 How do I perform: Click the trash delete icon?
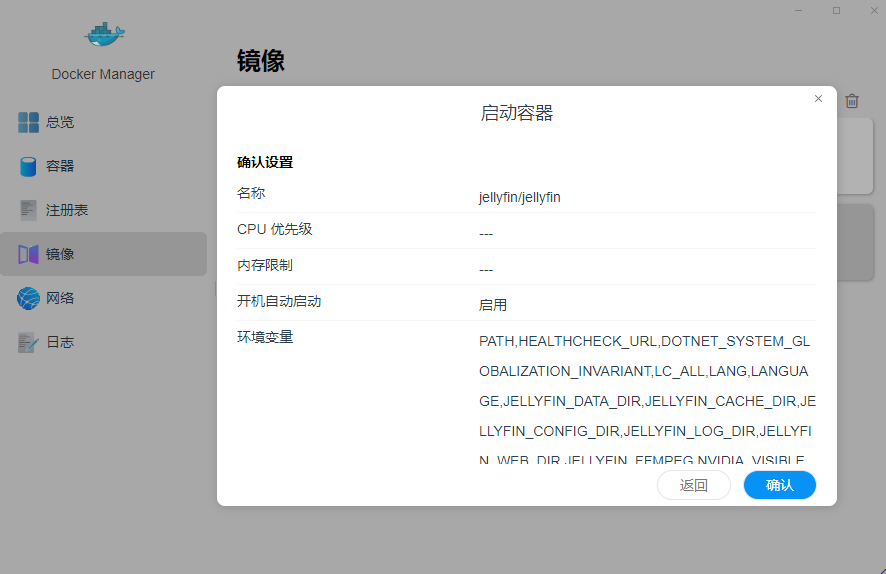851,101
